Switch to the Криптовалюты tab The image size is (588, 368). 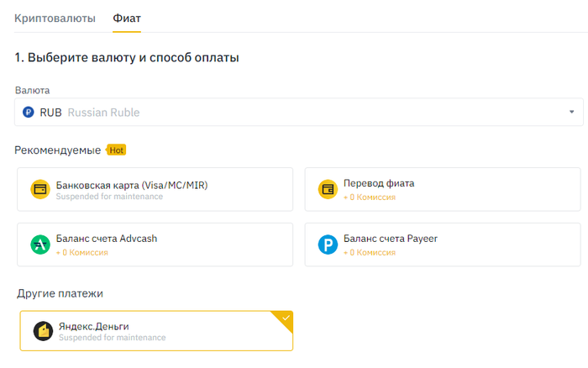(55, 18)
